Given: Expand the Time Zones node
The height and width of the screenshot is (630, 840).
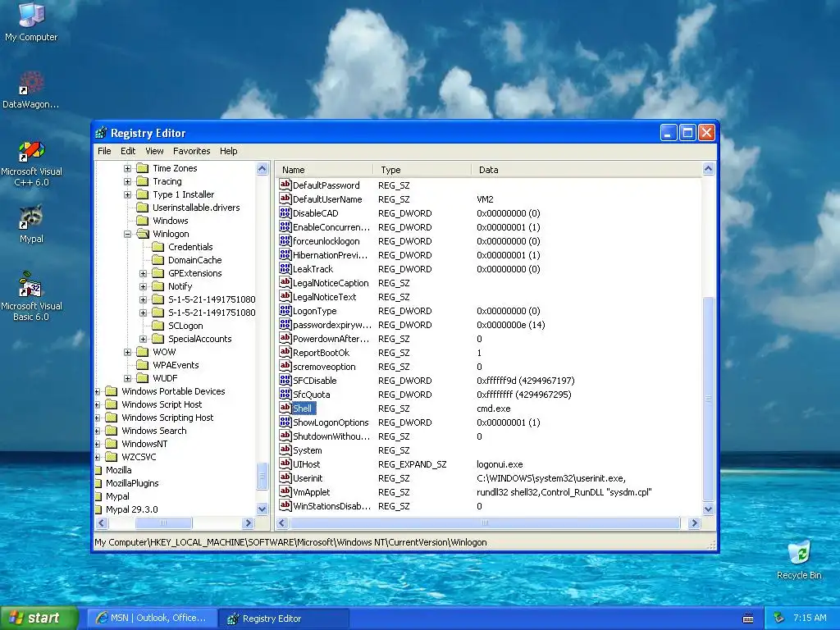Looking at the screenshot, I should click(127, 168).
